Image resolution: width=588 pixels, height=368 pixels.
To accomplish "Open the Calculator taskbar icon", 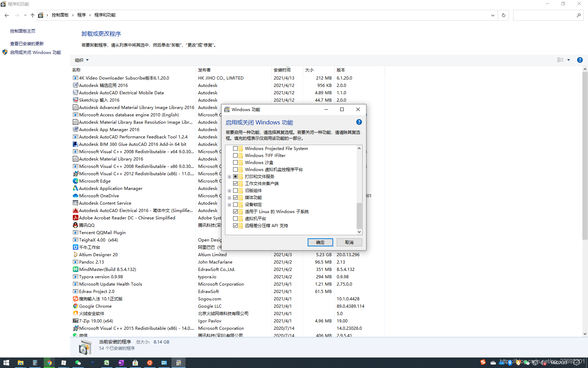I will click(35, 363).
